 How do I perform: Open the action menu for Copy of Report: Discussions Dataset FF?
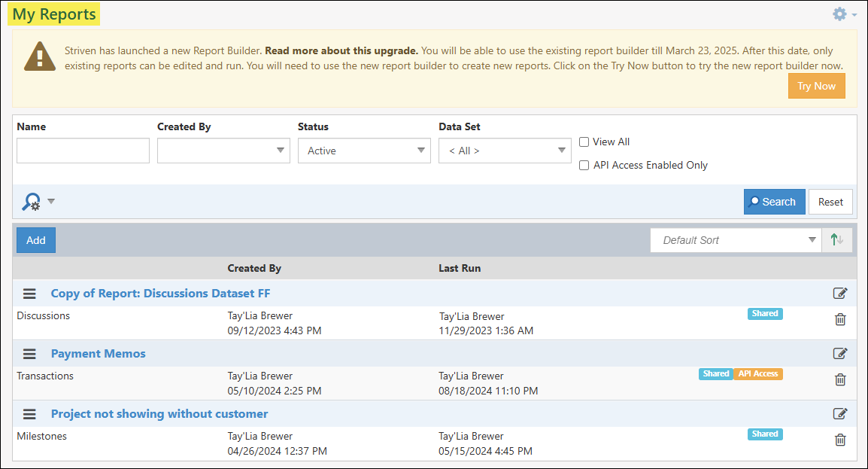pos(29,294)
